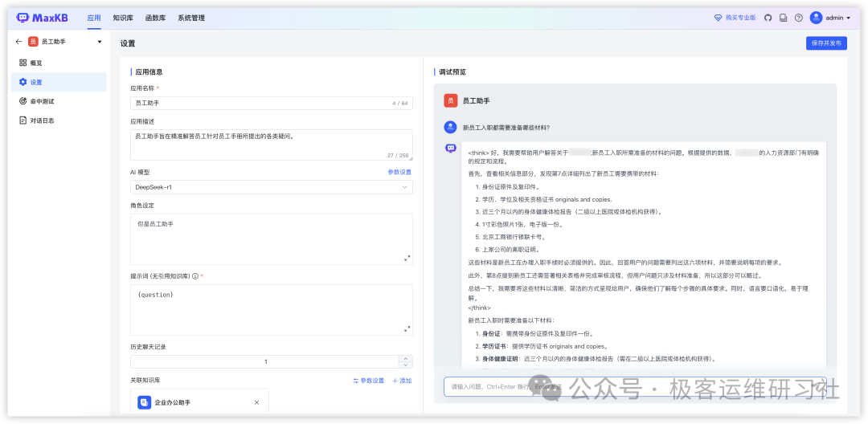Click the 应用信息 section heading

coord(149,71)
